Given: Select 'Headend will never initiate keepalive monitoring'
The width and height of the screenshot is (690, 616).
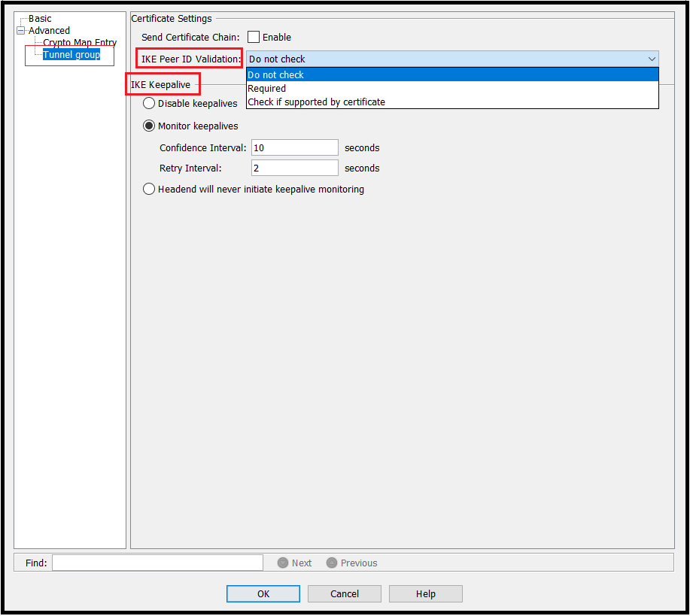Looking at the screenshot, I should click(x=148, y=189).
